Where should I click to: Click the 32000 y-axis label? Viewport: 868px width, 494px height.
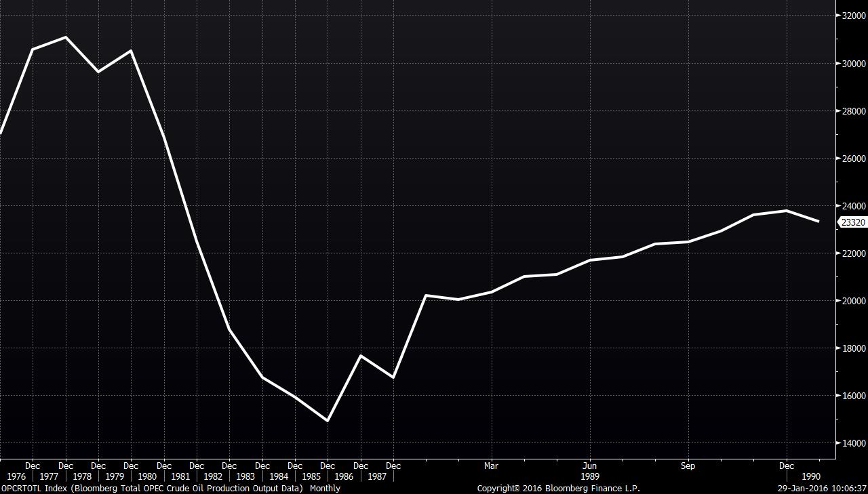click(852, 16)
